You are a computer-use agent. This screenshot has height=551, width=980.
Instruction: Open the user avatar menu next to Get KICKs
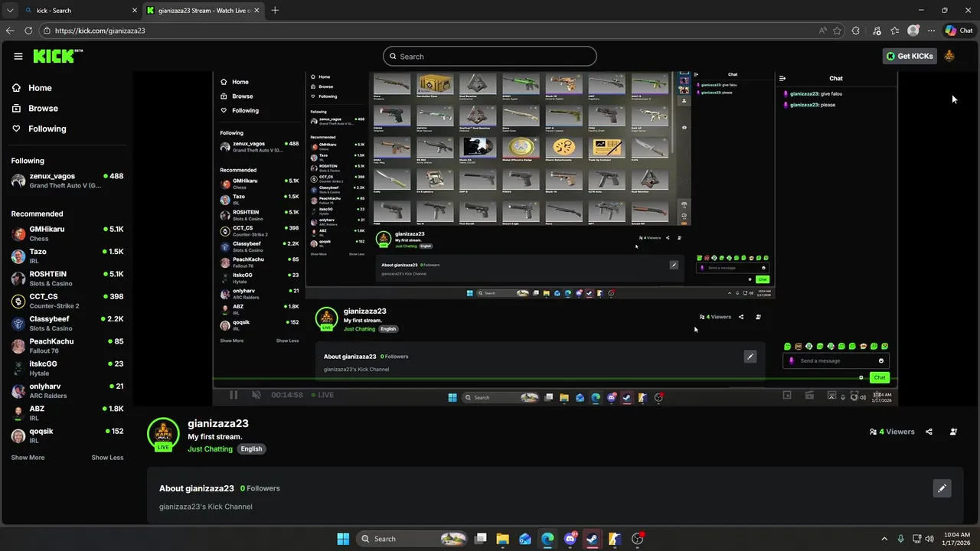tap(949, 56)
